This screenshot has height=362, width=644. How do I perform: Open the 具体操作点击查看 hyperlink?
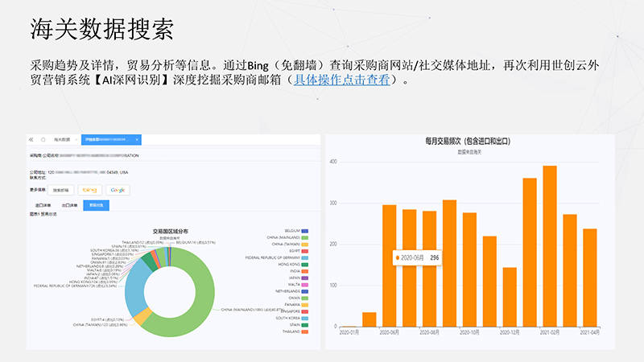pos(341,79)
